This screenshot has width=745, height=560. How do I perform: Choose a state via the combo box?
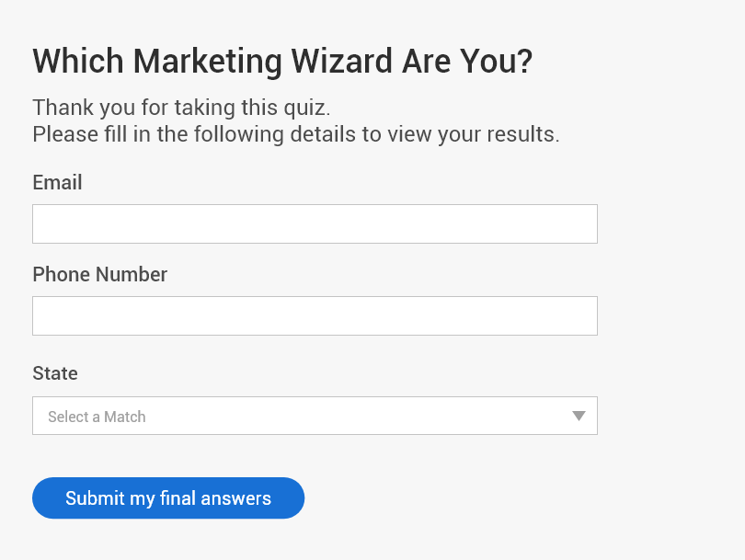click(x=315, y=416)
